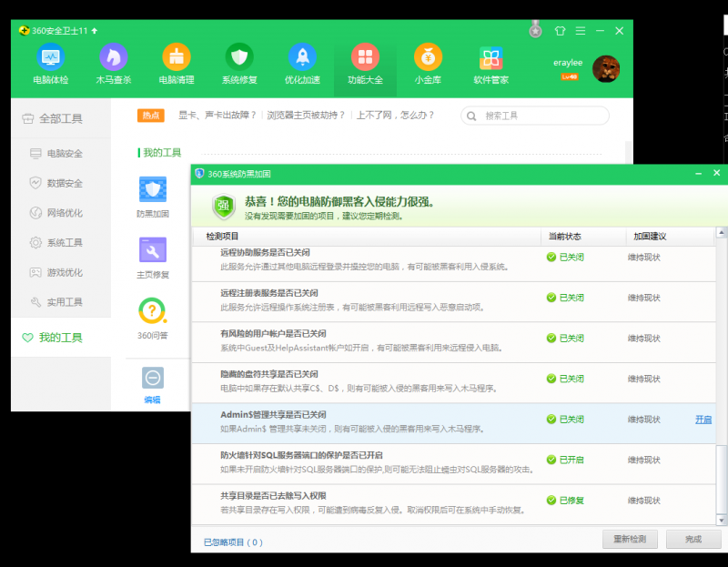Open 优化加速 optimization tool
The image size is (728, 567).
[x=302, y=66]
